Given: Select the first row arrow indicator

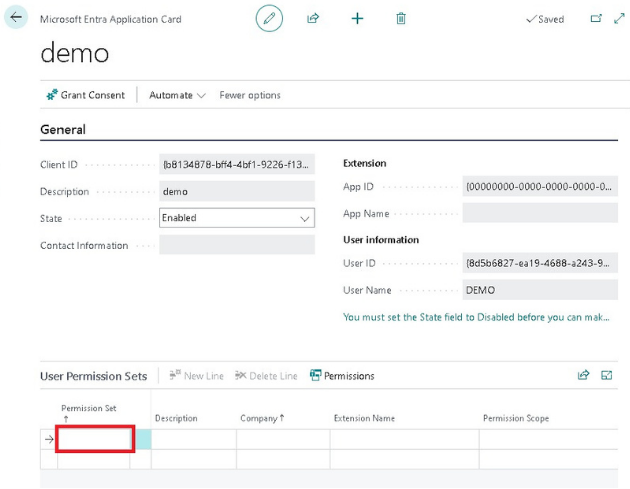Looking at the screenshot, I should tap(49, 439).
